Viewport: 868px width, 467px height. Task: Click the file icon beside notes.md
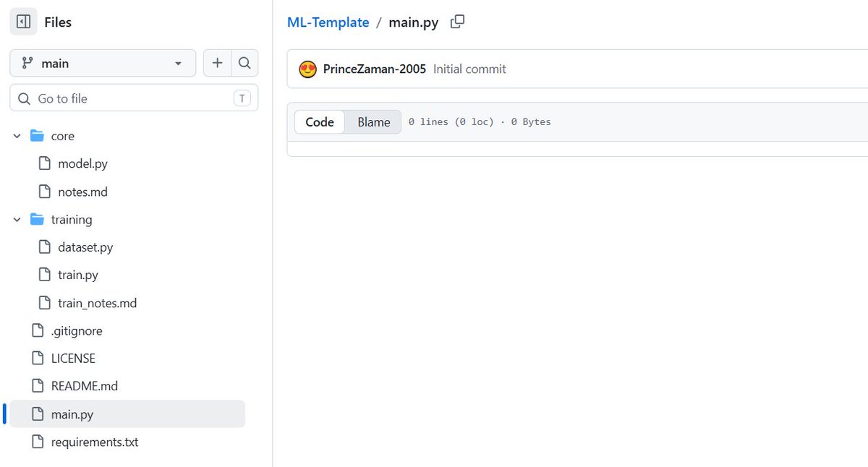[x=45, y=192]
